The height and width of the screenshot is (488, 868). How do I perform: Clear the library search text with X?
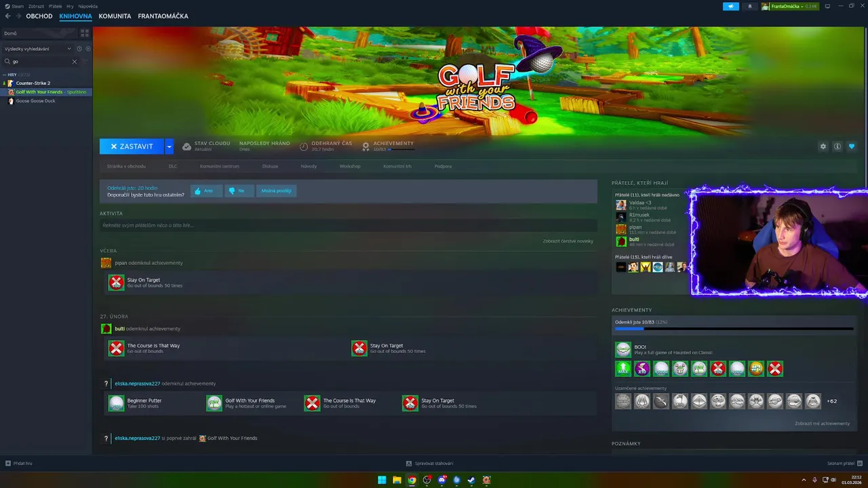click(x=75, y=62)
